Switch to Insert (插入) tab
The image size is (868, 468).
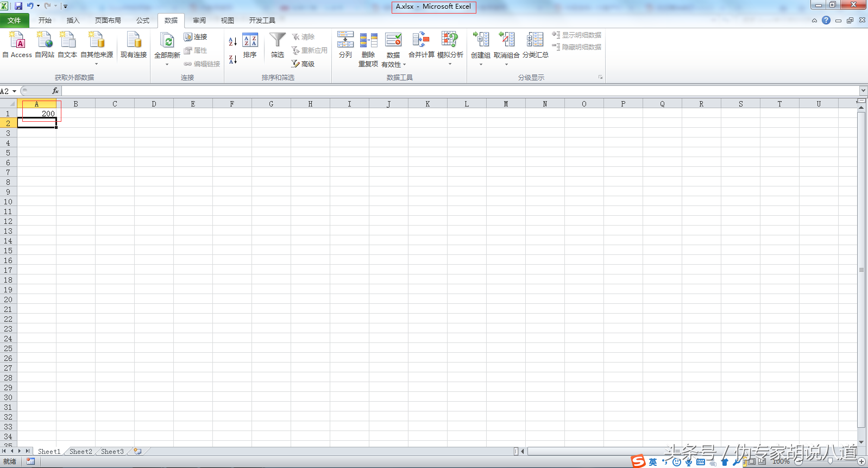73,21
